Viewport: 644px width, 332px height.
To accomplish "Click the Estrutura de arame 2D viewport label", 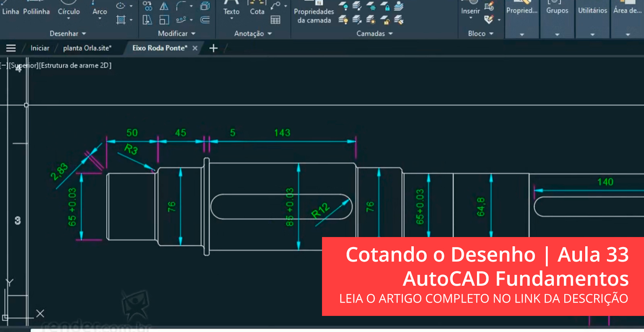I will pyautogui.click(x=75, y=65).
